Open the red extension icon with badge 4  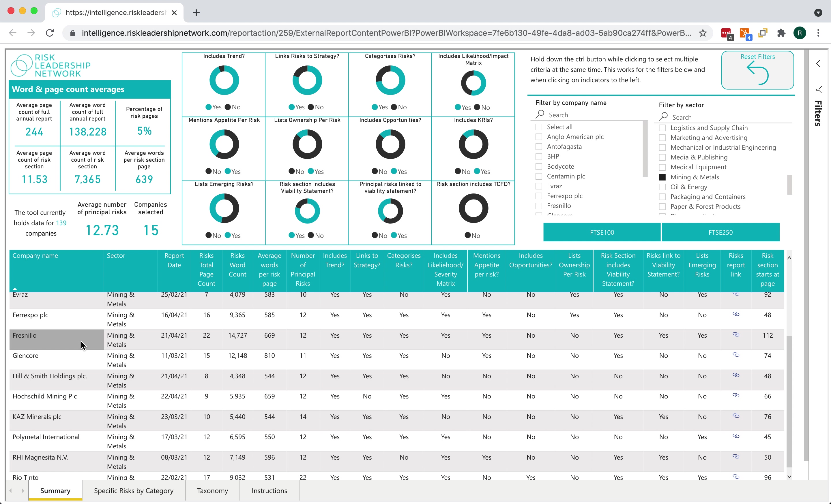(727, 33)
